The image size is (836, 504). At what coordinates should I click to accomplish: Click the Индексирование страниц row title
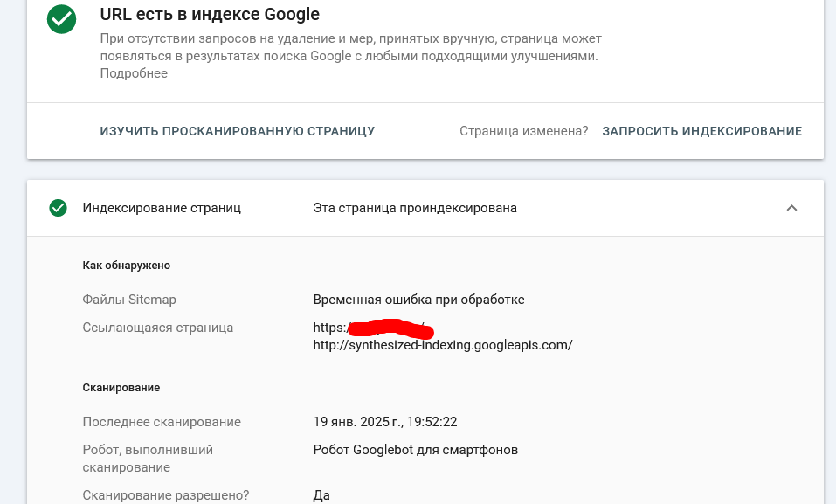pos(162,208)
